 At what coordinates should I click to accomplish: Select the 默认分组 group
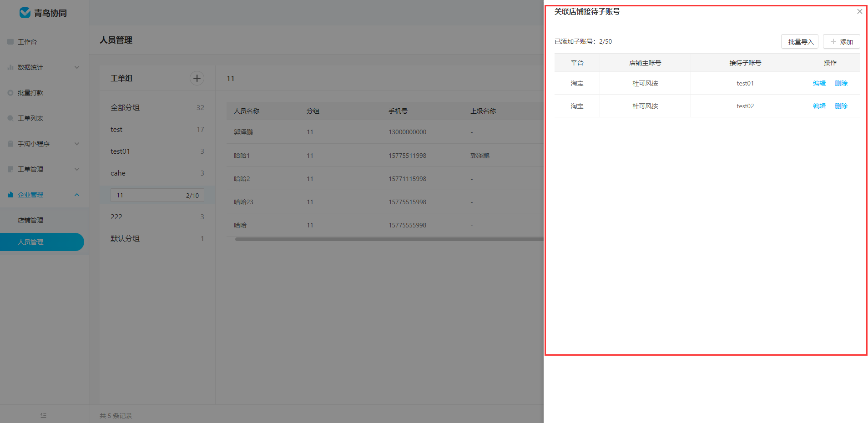pos(157,239)
